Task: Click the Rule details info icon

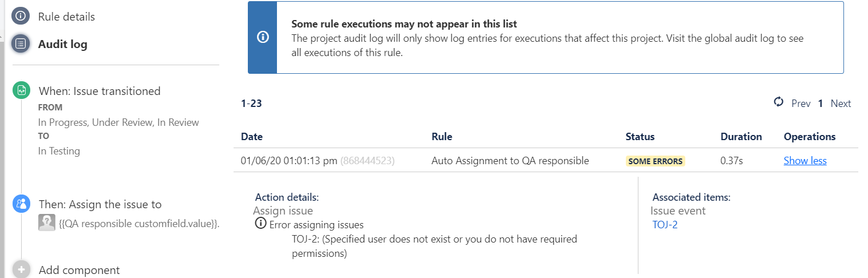Action: click(21, 17)
